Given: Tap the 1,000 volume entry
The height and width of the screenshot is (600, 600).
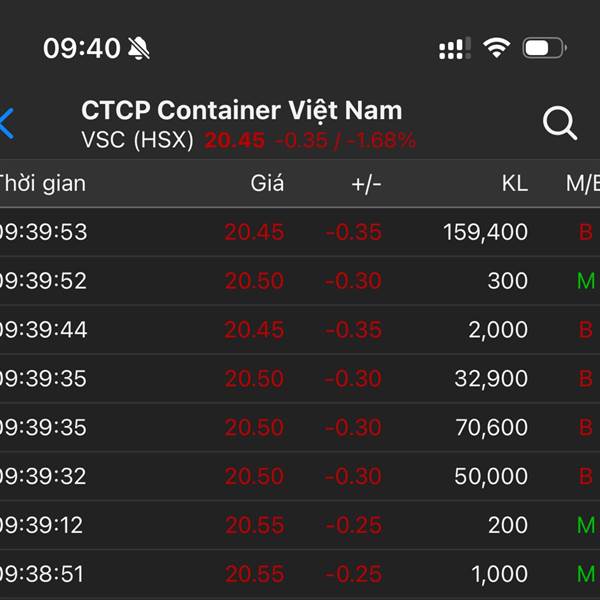Looking at the screenshot, I should [500, 574].
